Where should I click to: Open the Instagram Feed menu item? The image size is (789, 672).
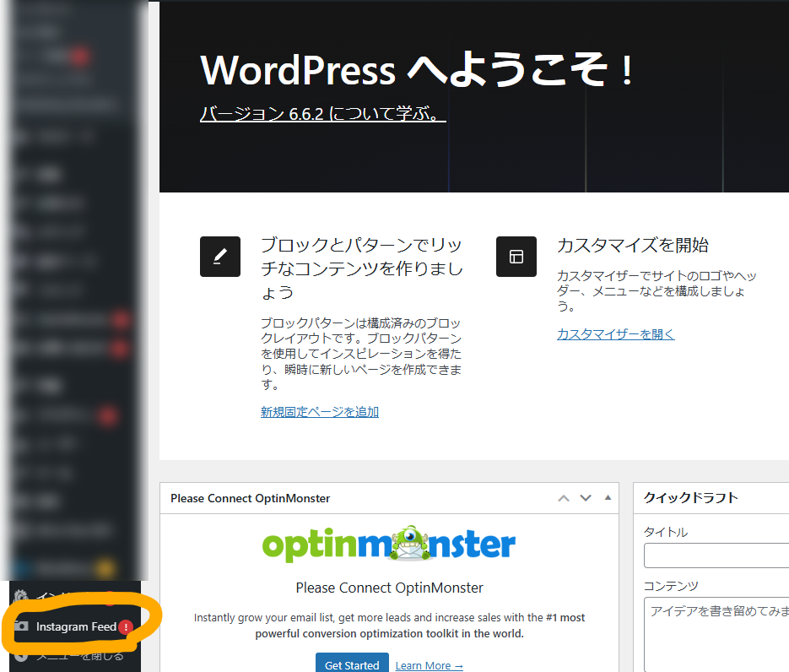pos(75,626)
